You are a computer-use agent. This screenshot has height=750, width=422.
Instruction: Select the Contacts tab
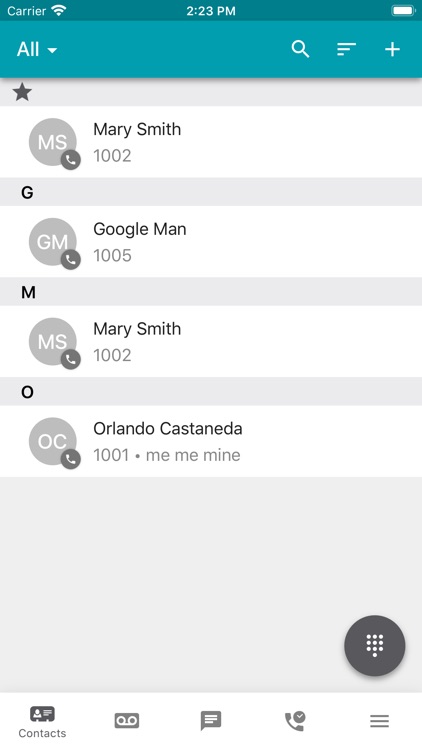[x=42, y=722]
